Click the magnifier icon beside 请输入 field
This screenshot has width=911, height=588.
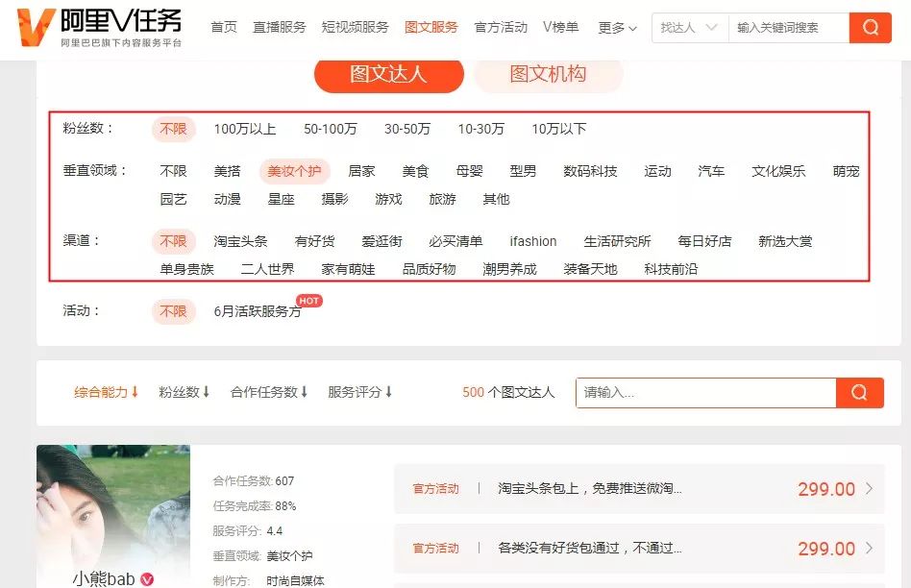[858, 392]
